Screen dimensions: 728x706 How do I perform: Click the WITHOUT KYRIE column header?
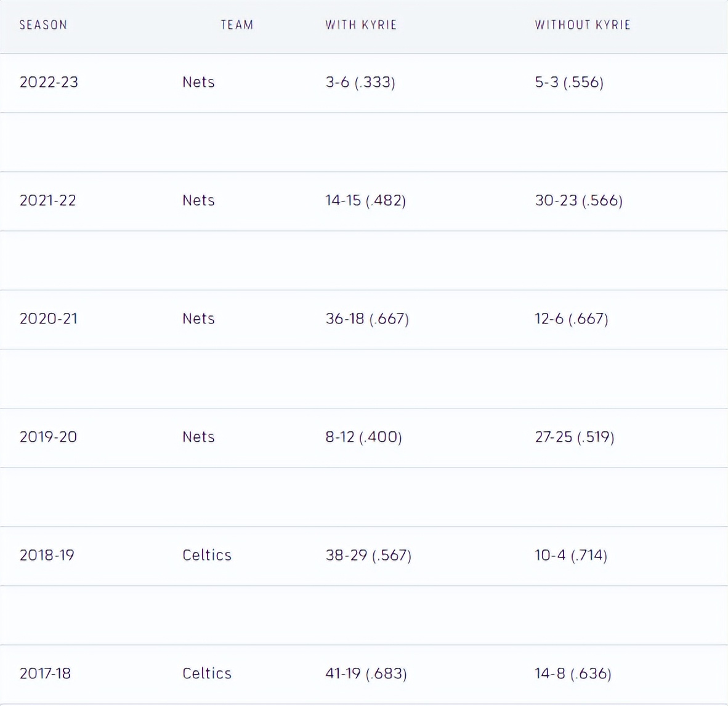pyautogui.click(x=582, y=25)
